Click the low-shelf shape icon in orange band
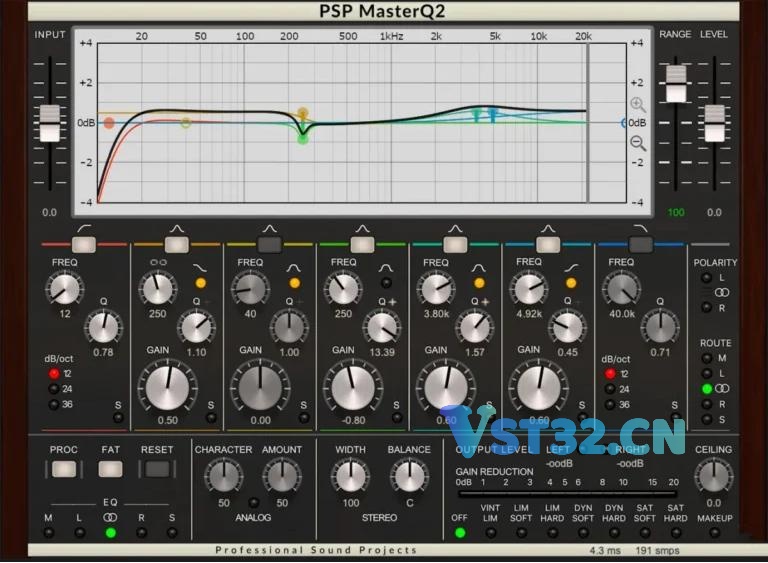 coord(200,268)
